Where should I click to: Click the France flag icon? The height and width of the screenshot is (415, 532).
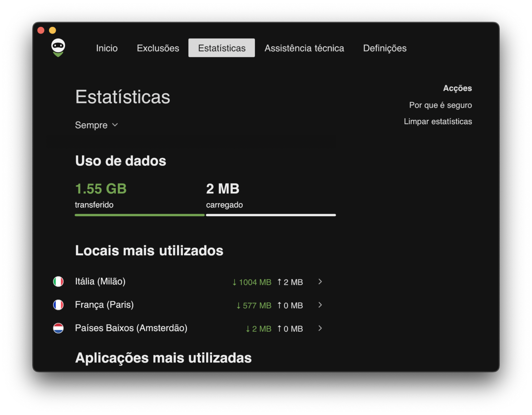tap(58, 305)
